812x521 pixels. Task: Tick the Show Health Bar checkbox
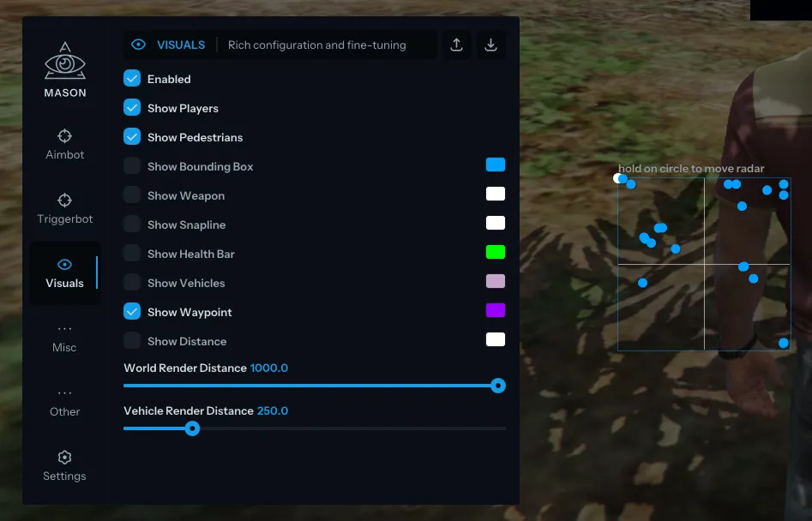pyautogui.click(x=132, y=254)
